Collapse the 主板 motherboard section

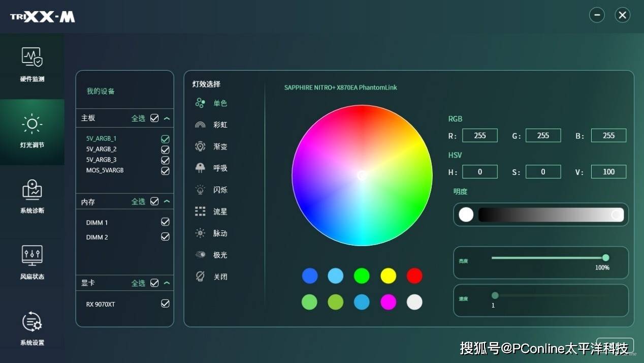(167, 118)
